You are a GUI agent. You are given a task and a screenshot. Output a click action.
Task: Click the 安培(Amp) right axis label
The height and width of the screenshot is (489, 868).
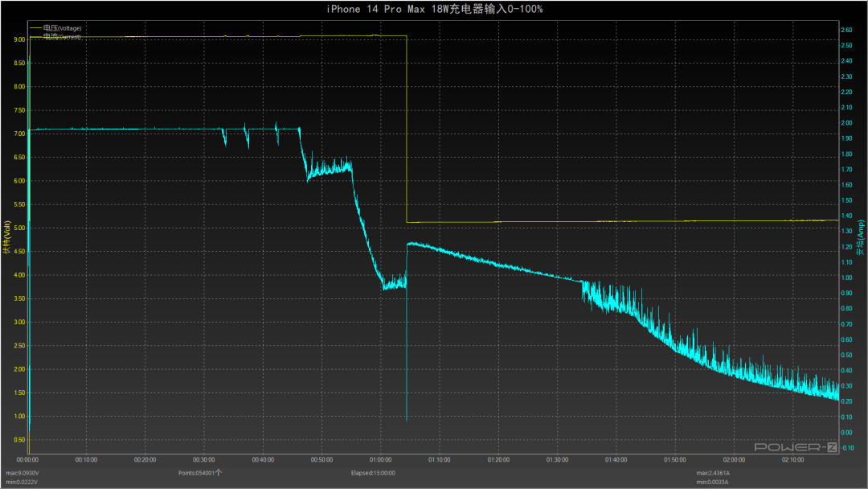pos(861,237)
